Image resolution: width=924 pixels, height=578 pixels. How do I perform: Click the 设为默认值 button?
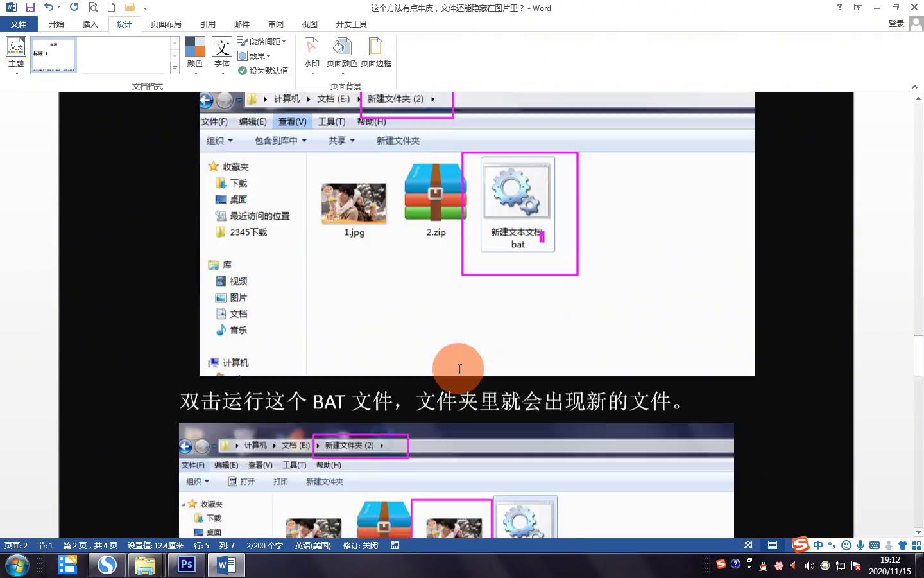coord(263,71)
